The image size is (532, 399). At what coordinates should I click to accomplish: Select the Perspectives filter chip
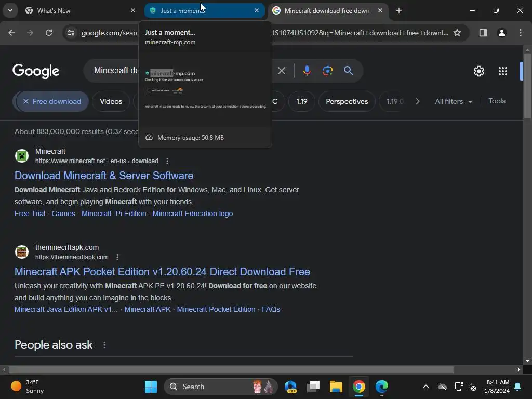347,101
